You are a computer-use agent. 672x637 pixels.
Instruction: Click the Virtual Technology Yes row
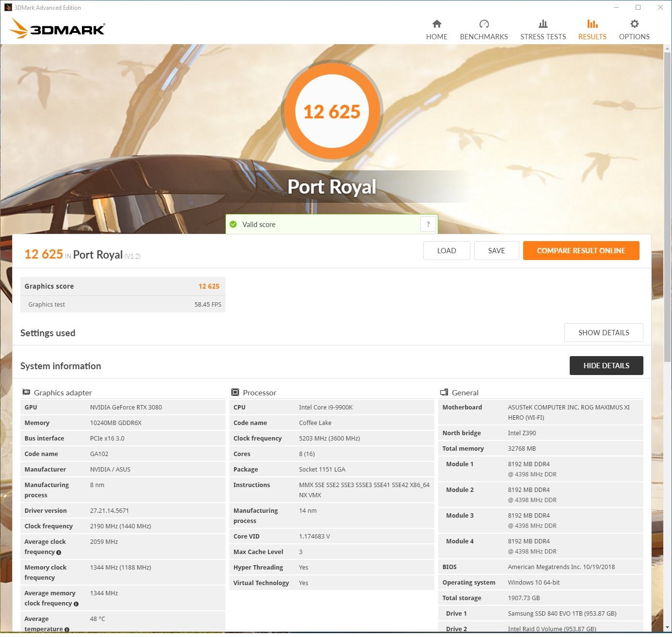tap(332, 583)
